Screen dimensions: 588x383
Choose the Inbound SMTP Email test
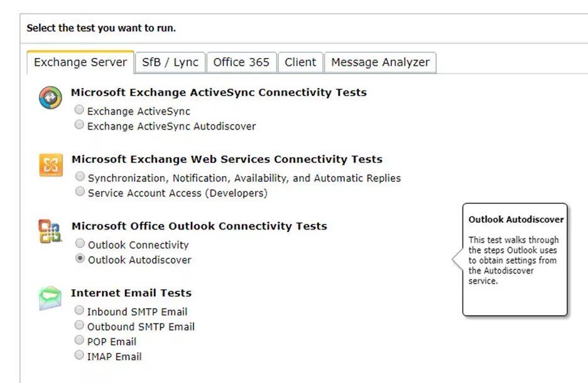(x=79, y=310)
